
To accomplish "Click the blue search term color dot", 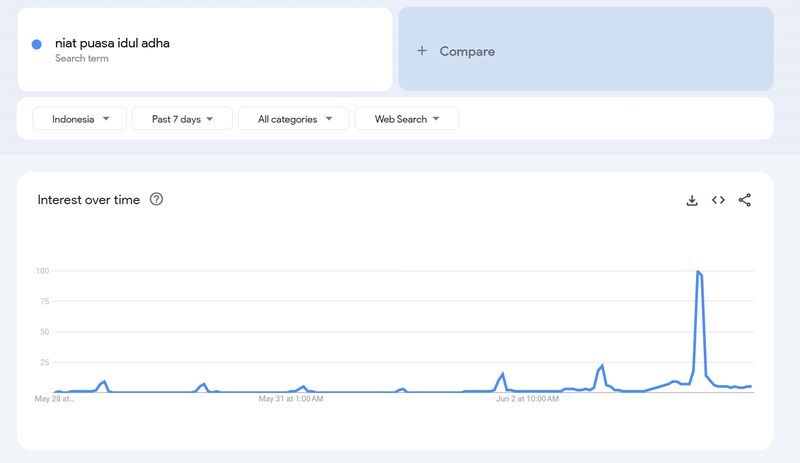I will (x=37, y=44).
